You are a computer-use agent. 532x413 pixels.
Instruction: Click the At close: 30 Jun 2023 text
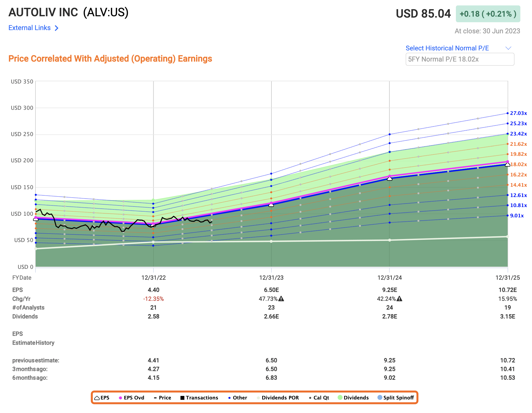(x=487, y=31)
